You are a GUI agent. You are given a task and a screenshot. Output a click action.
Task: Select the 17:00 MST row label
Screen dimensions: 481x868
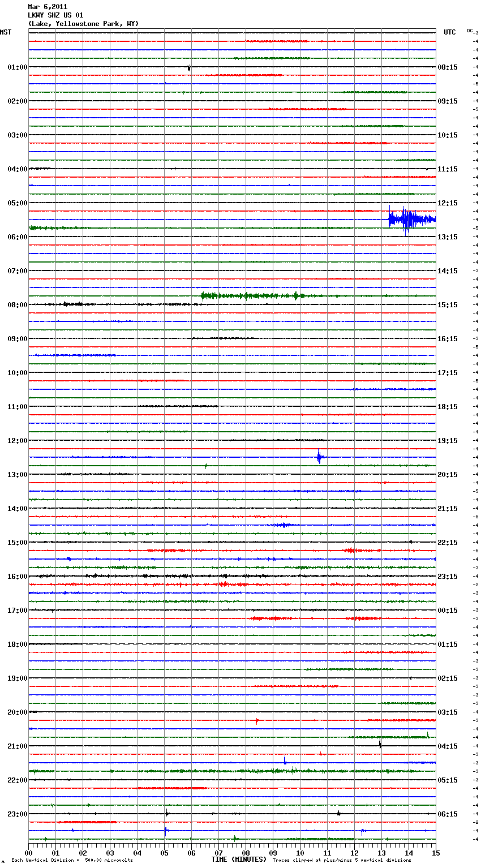(x=18, y=611)
